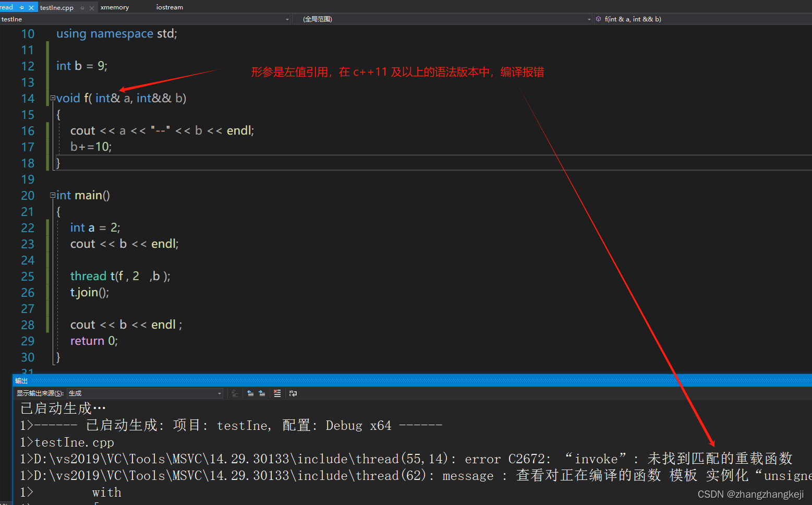Close the testIne.cpp tab
This screenshot has height=505, width=812.
(92, 8)
